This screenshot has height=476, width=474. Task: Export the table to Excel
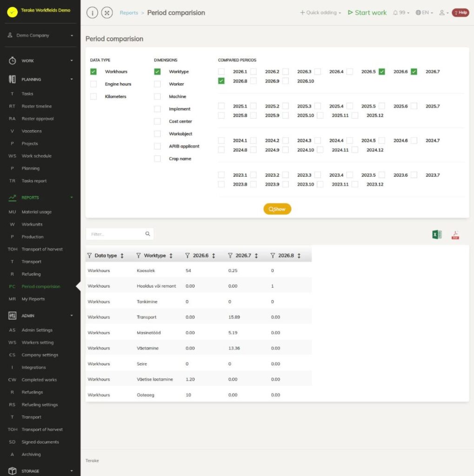tap(437, 234)
